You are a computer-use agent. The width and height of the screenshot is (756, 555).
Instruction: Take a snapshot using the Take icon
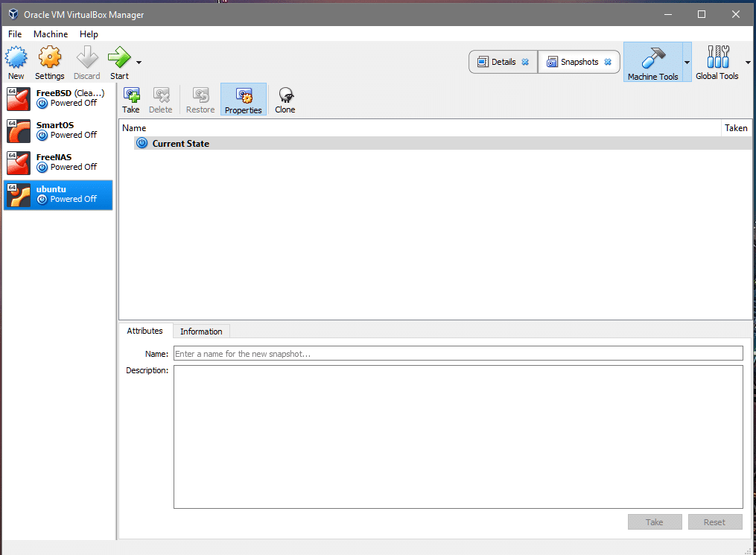point(131,95)
